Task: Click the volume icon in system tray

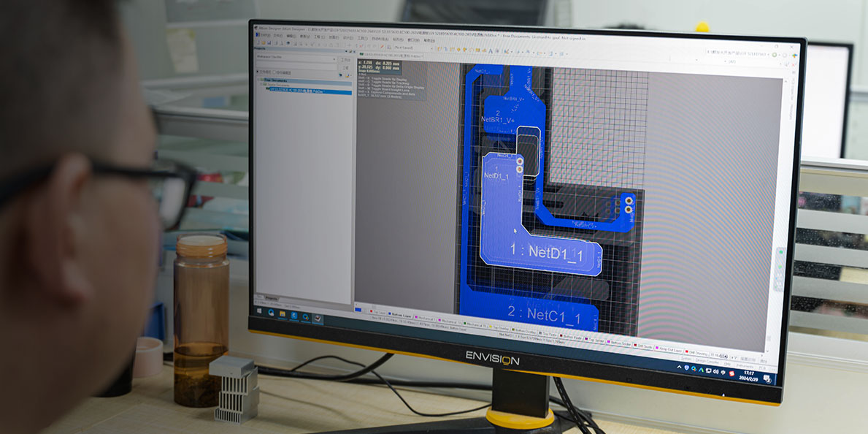Action: point(715,371)
